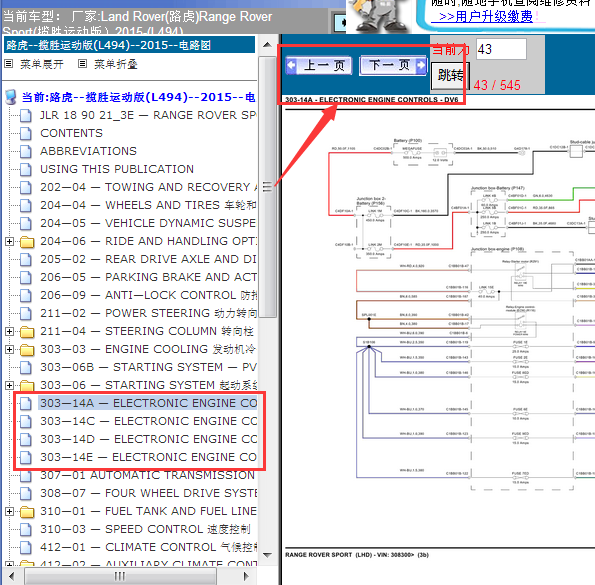This screenshot has width=595, height=585.
Task: Expand the 303-03 ENGINE COOLING folder
Action: point(9,349)
